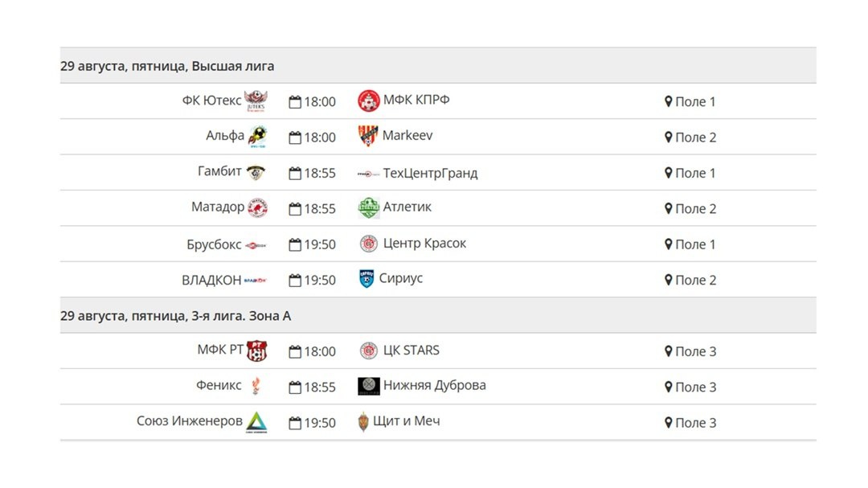Open the Markeev striped shield logo
The width and height of the screenshot is (868, 488).
click(x=368, y=136)
